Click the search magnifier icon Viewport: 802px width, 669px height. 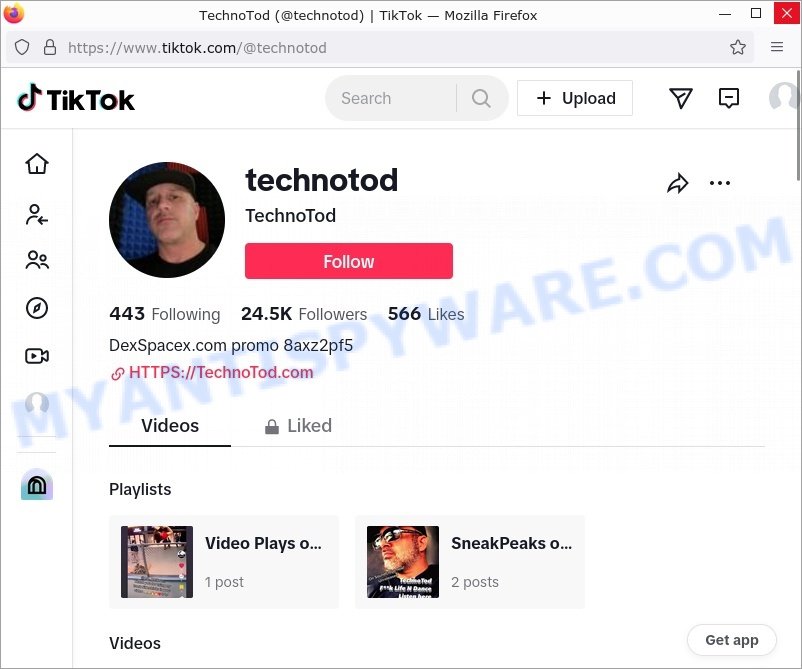(x=481, y=98)
